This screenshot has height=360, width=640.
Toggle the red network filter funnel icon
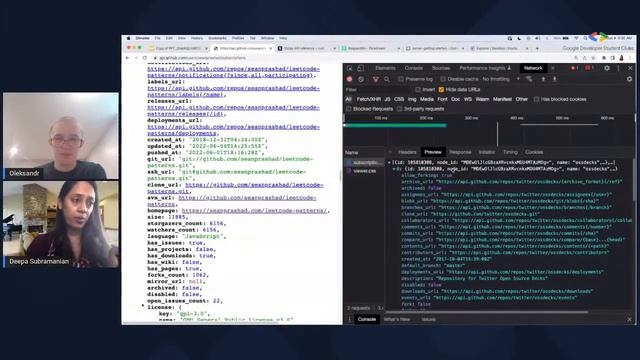click(x=376, y=79)
